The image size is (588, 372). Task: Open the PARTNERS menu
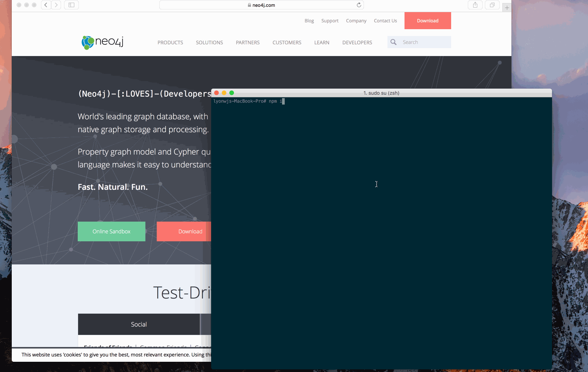click(x=248, y=42)
